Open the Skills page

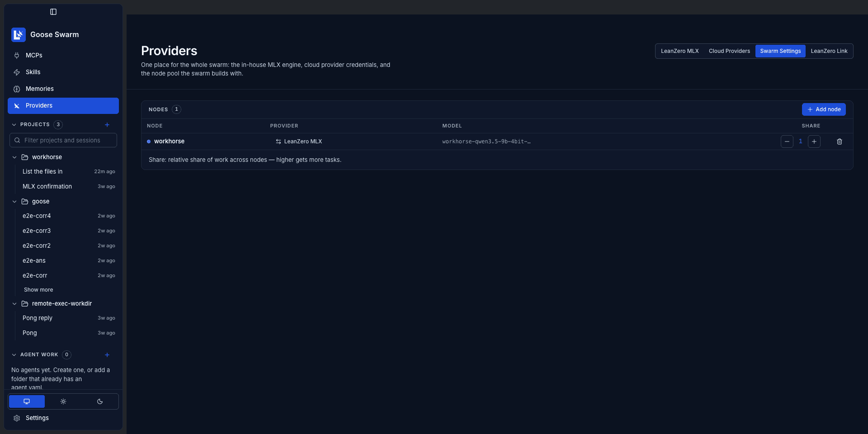[x=63, y=72]
